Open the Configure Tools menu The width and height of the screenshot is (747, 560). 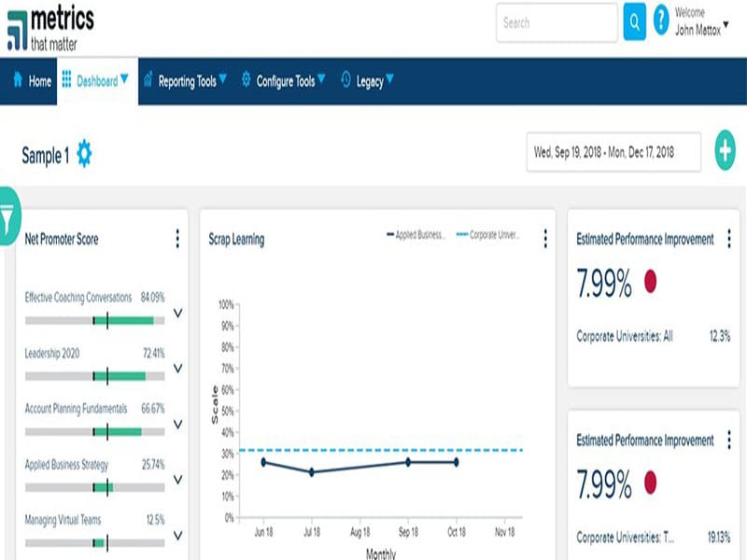pos(287,80)
